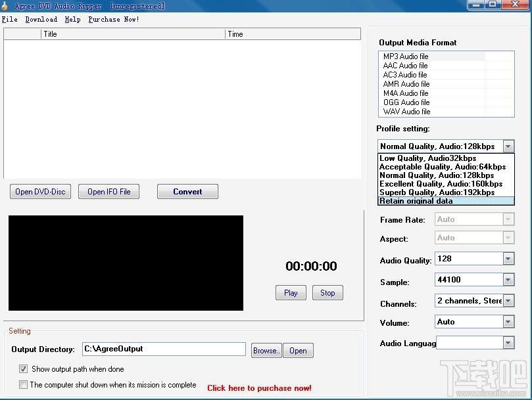Viewport: 532px width, 400px height.
Task: Select OGG Audio file format
Action: [x=446, y=102]
